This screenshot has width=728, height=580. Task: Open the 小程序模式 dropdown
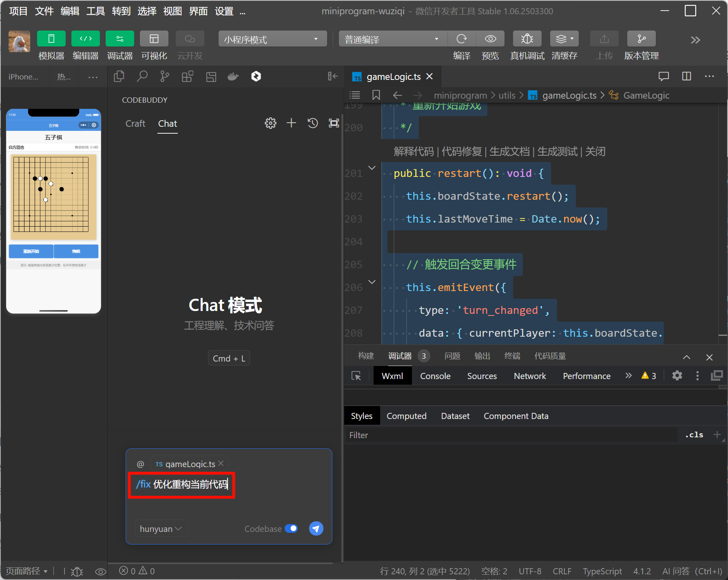(x=272, y=39)
